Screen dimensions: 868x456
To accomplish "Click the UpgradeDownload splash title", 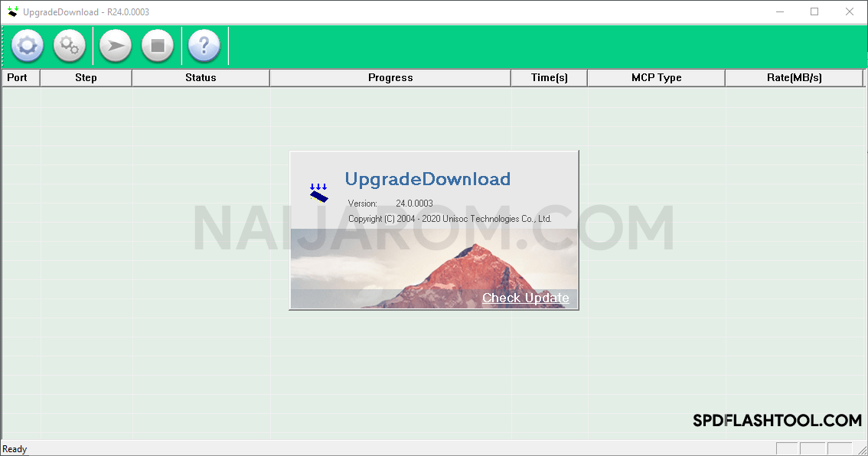I will tap(427, 179).
